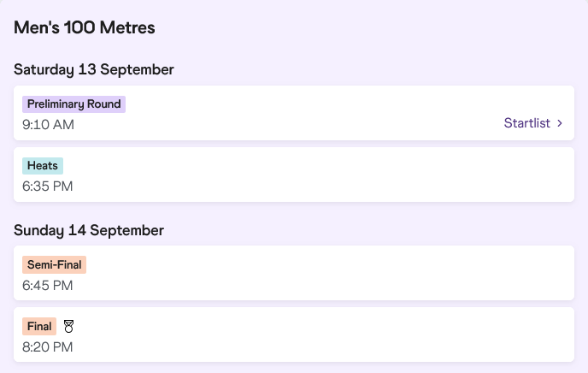Select the Sunday 14 September heading

(x=89, y=230)
